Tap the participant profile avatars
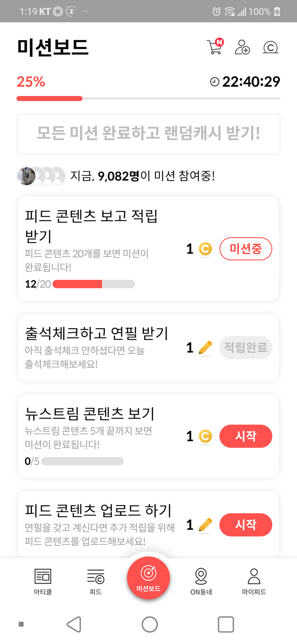Screen dimensions: 297x644 click(42, 176)
